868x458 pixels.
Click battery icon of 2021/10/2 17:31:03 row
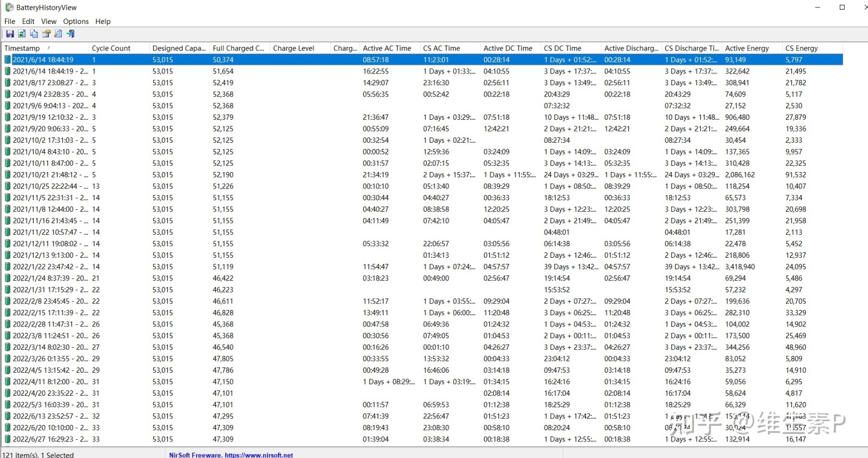tap(7, 141)
